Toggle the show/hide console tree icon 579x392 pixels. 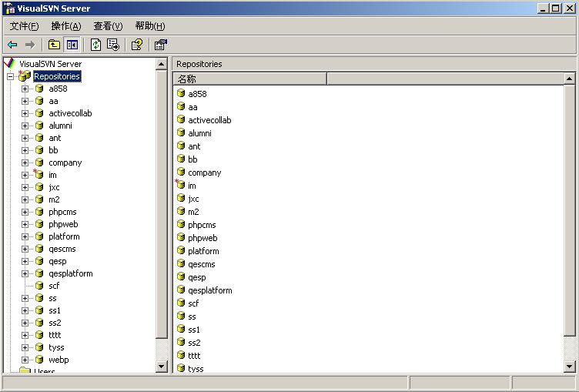(x=72, y=45)
